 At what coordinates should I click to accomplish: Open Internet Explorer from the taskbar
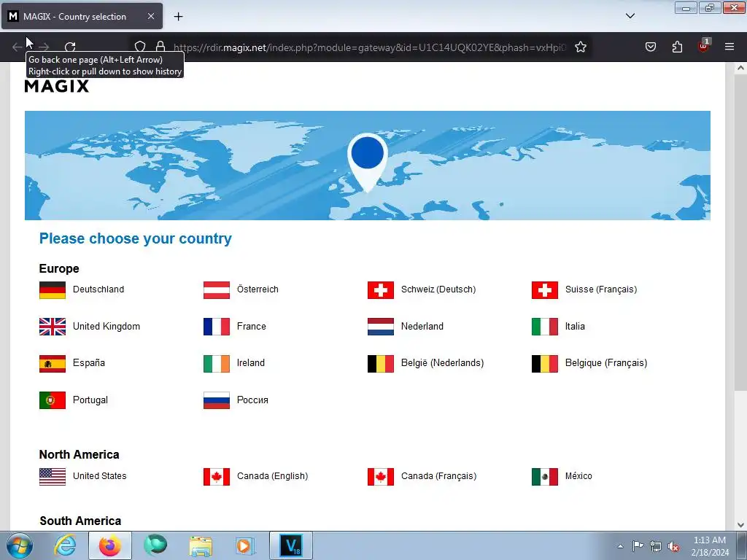(x=65, y=545)
